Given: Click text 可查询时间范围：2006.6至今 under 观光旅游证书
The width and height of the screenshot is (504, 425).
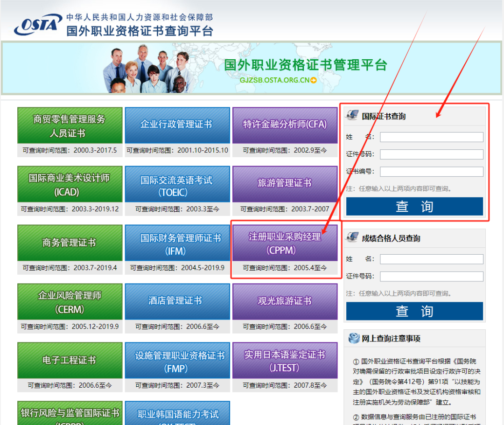Looking at the screenshot, I should [285, 327].
